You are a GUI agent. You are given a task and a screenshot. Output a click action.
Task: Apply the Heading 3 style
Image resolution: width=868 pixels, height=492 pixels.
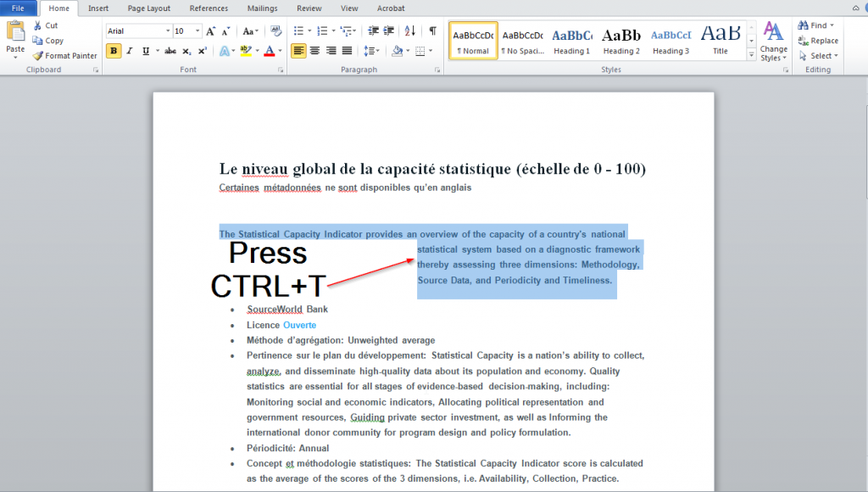click(671, 41)
